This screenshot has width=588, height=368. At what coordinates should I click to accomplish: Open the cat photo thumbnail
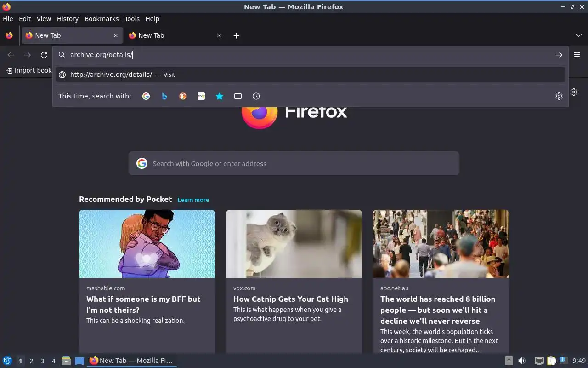point(294,244)
